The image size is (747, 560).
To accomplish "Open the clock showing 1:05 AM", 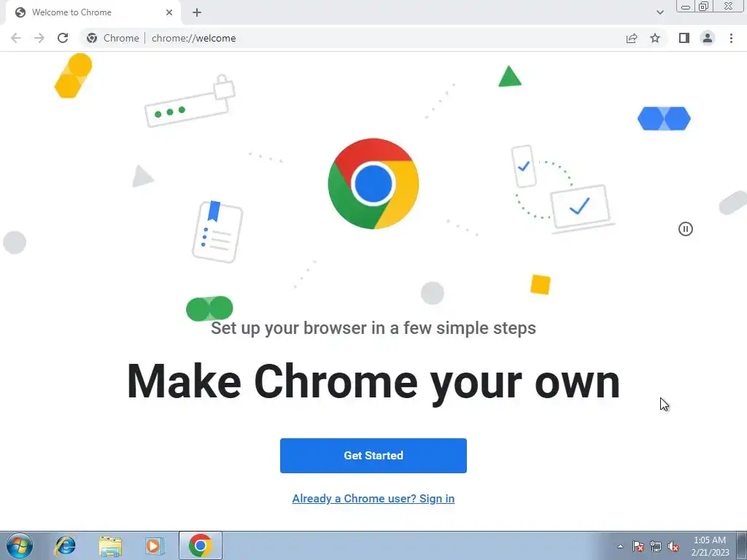I will 710,546.
